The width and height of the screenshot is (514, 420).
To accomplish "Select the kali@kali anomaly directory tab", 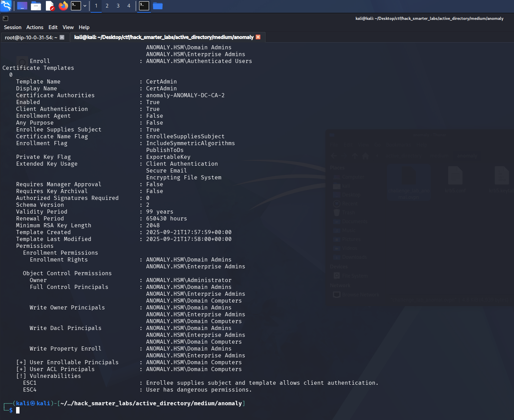I will (164, 37).
